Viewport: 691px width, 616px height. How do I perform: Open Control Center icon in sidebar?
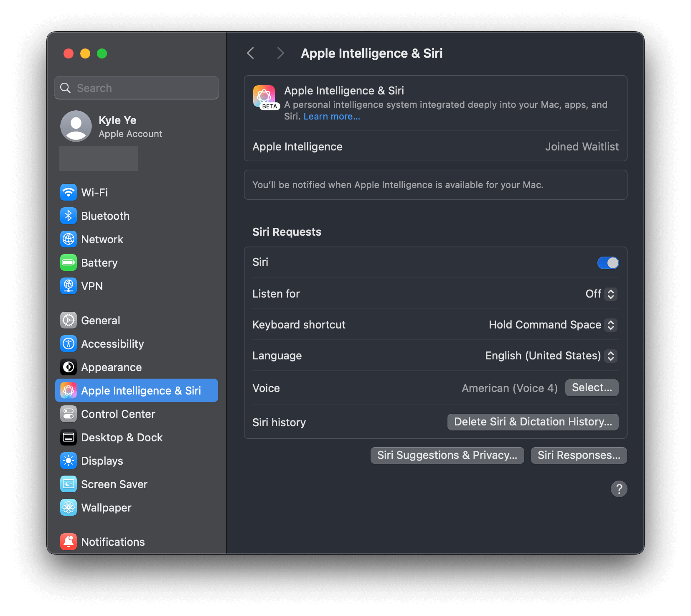pyautogui.click(x=69, y=414)
